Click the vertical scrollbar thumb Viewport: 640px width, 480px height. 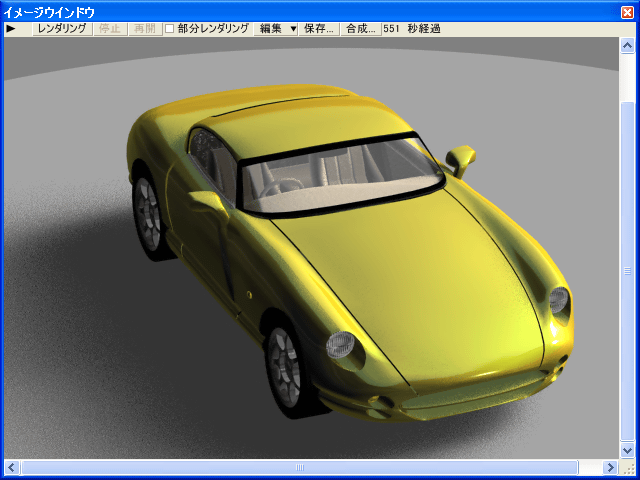(627, 271)
